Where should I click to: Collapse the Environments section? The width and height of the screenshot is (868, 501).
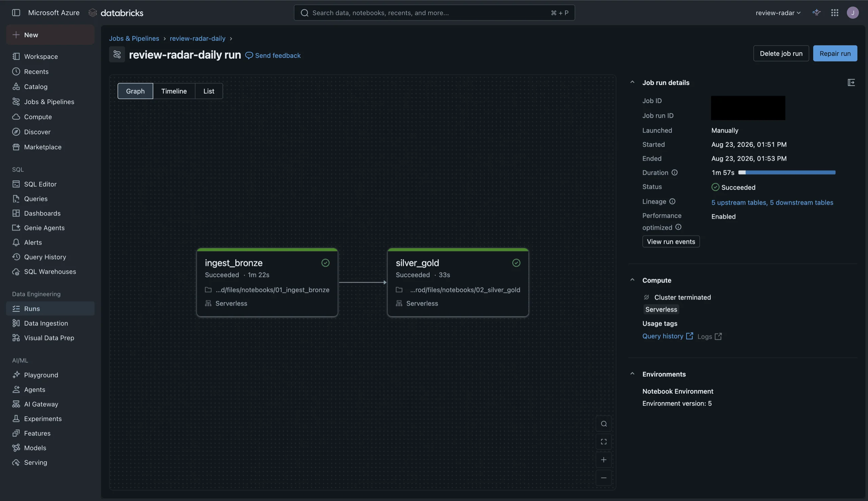click(632, 374)
